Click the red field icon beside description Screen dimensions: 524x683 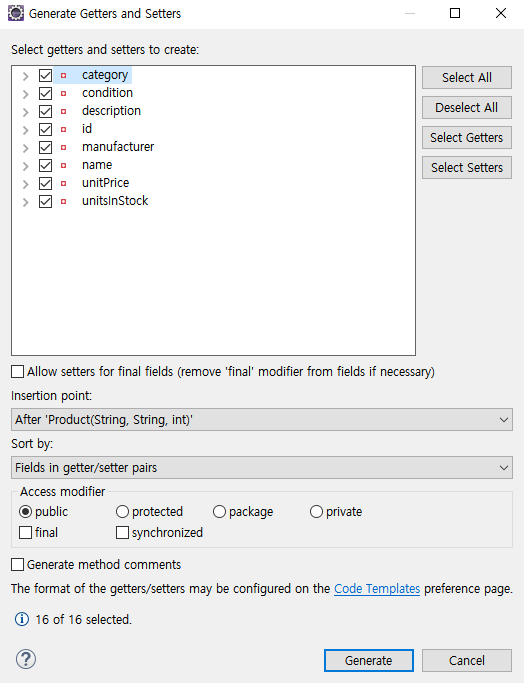(64, 112)
